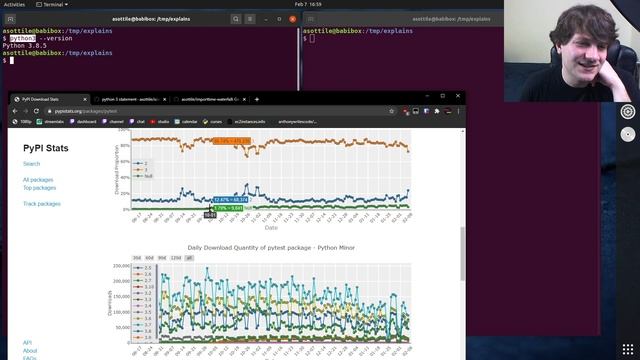
Task: Open search in the left terminal header
Action: 236,19
